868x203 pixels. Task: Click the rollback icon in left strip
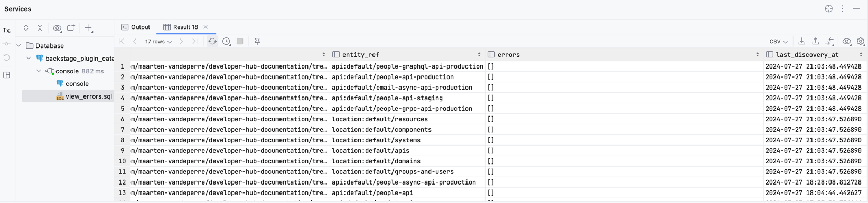(x=6, y=57)
